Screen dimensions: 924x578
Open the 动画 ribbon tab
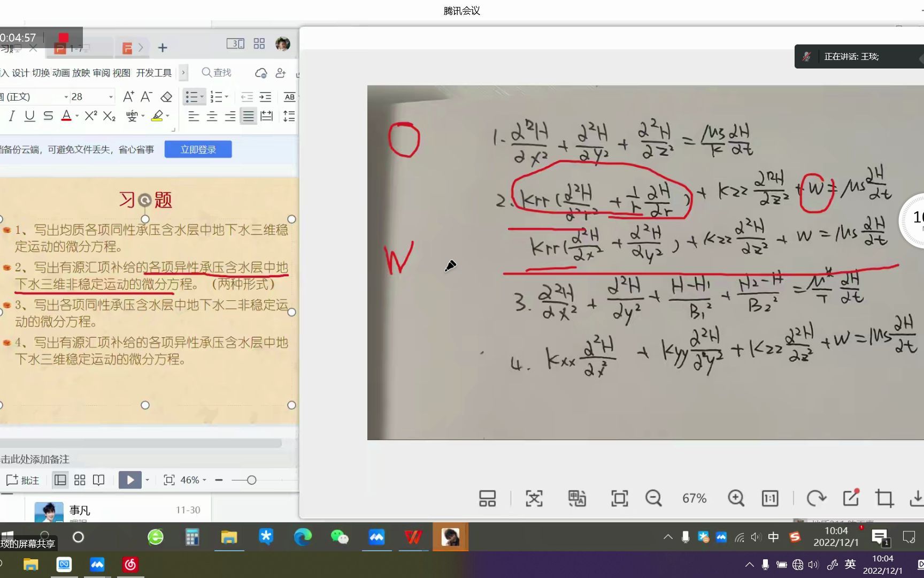pos(61,73)
